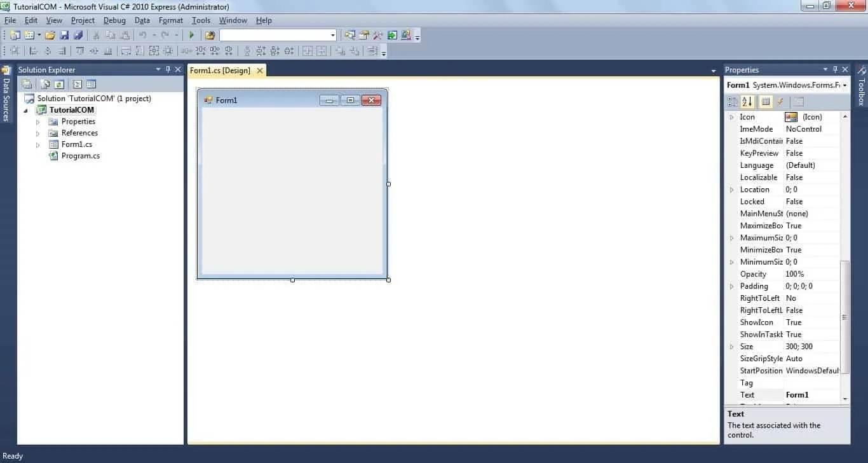Image resolution: width=868 pixels, height=463 pixels.
Task: Switch to the Form1.cs [Design] tab
Action: [x=220, y=71]
